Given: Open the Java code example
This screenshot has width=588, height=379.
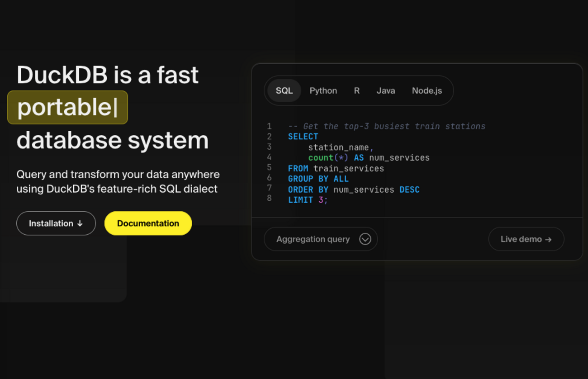Looking at the screenshot, I should (386, 90).
